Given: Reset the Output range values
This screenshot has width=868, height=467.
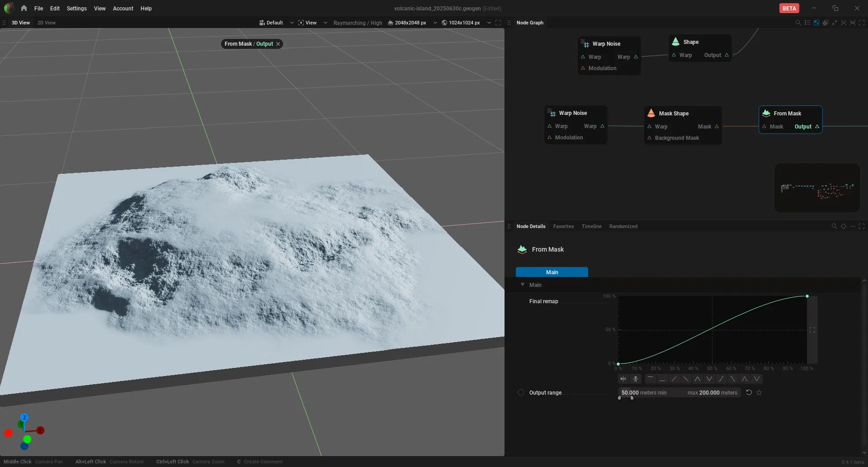Looking at the screenshot, I should pos(749,393).
